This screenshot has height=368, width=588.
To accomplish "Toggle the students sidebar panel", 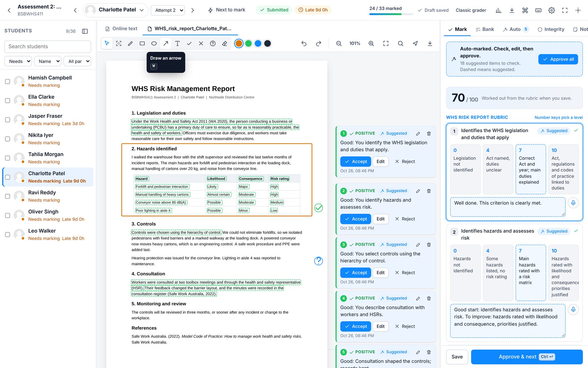I will 85,31.
